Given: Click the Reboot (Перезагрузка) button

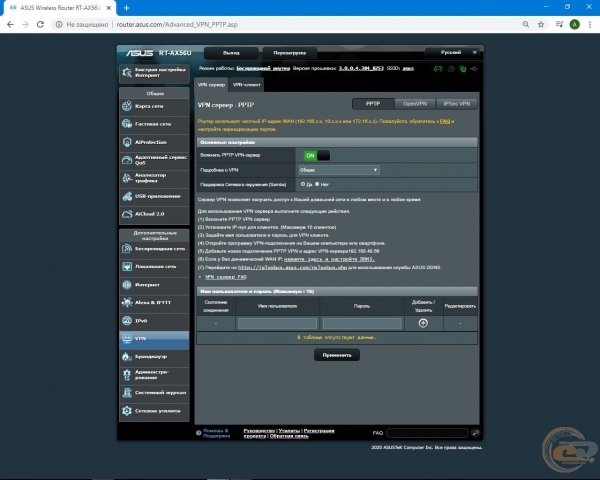Looking at the screenshot, I should 290,53.
